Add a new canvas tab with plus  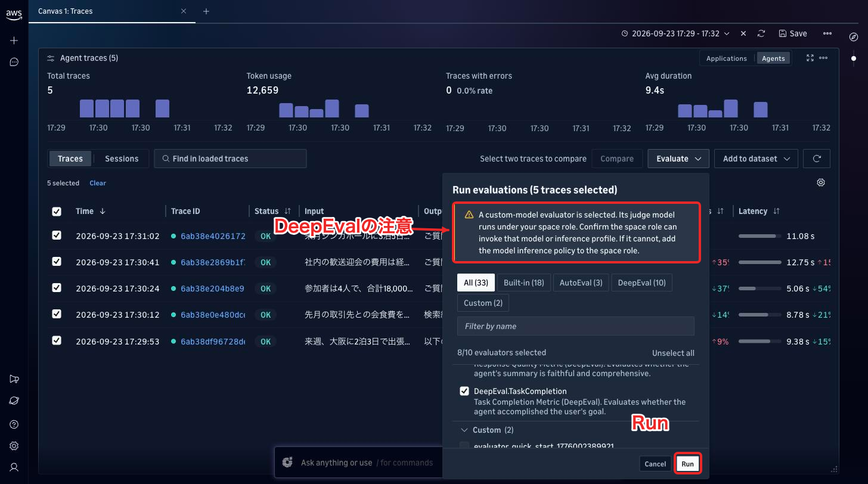[206, 11]
